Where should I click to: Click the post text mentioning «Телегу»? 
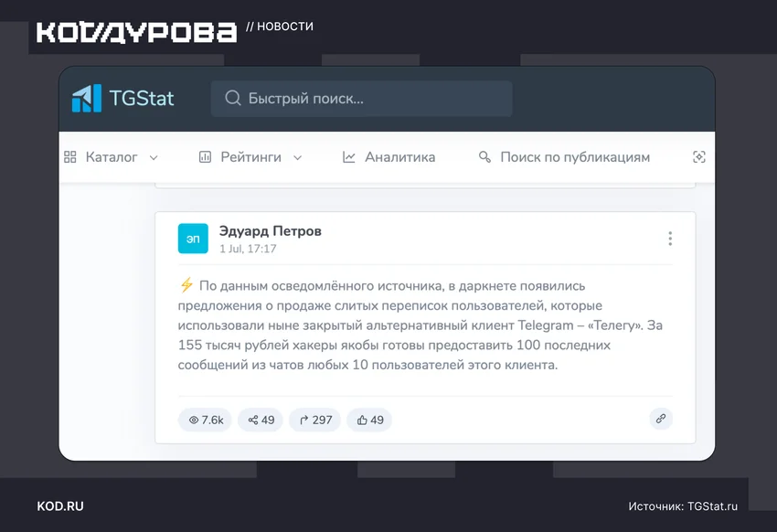coord(420,325)
